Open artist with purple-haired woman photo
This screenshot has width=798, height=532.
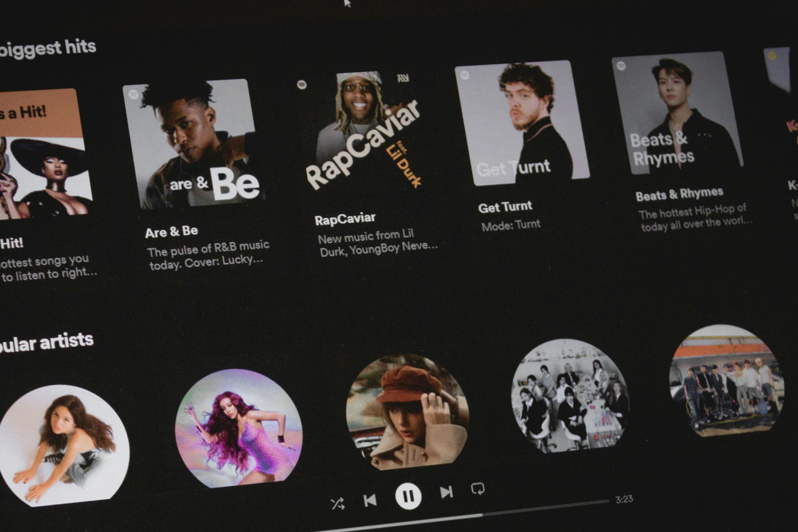click(x=239, y=429)
